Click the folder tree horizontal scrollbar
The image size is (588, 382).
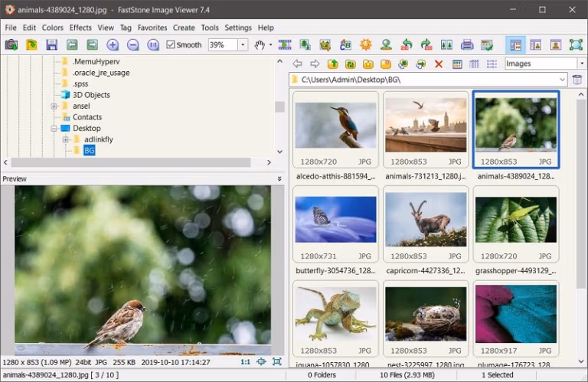click(x=131, y=162)
